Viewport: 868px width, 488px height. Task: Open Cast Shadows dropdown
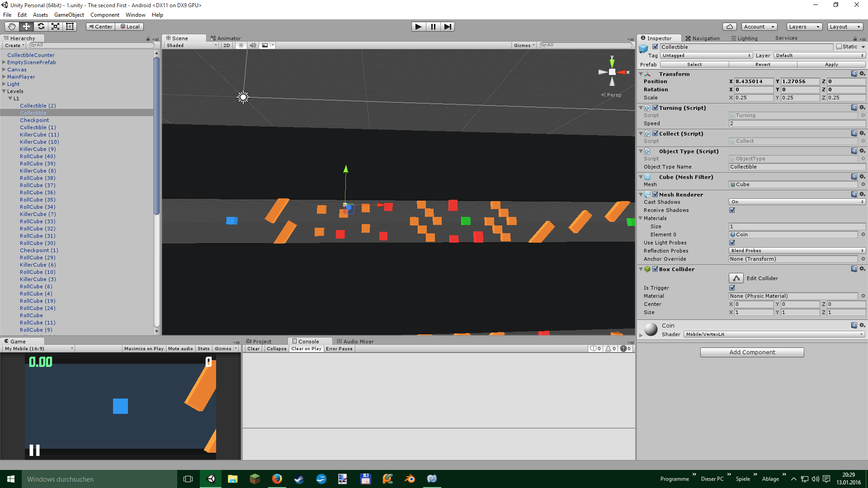797,202
